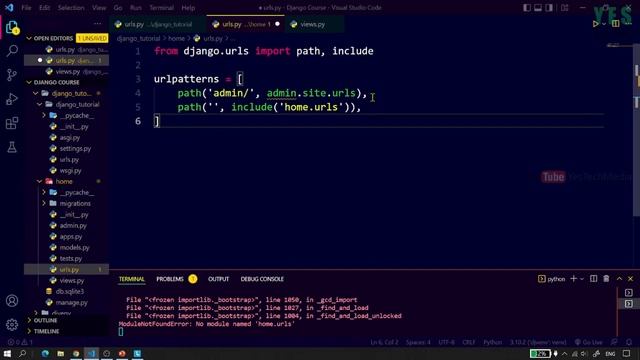
Task: Collapse the DJANGO COURSE section
Action: tap(29, 82)
